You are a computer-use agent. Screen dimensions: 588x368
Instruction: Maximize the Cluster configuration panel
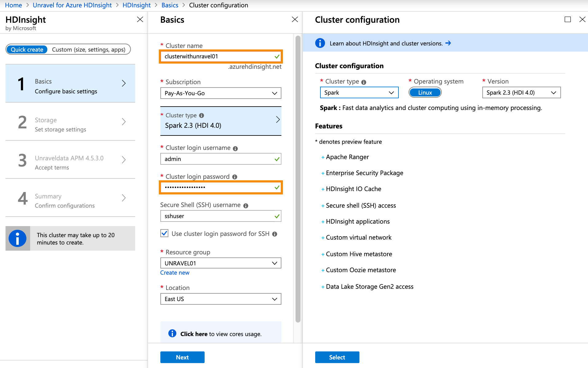[568, 19]
